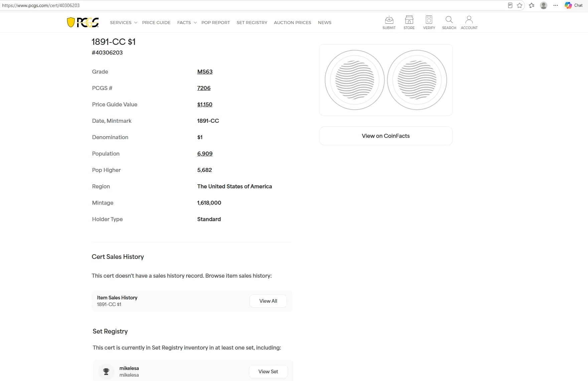This screenshot has width=588, height=381.
Task: Click the trophy icon for mikelesa set
Action: [x=106, y=371]
